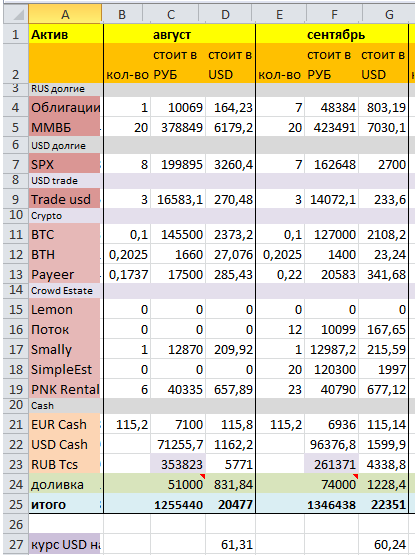Click USD rate cell 60,24

pyautogui.click(x=383, y=544)
